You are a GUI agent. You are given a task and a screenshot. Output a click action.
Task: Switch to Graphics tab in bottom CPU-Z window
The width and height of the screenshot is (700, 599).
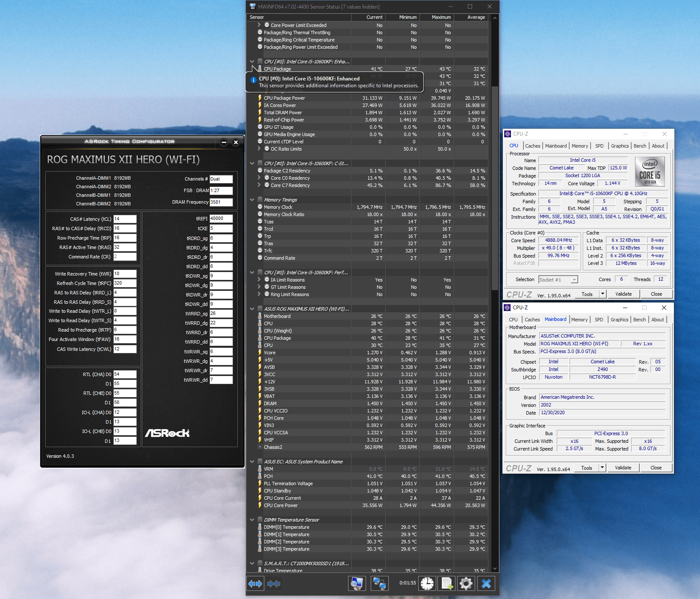[619, 320]
